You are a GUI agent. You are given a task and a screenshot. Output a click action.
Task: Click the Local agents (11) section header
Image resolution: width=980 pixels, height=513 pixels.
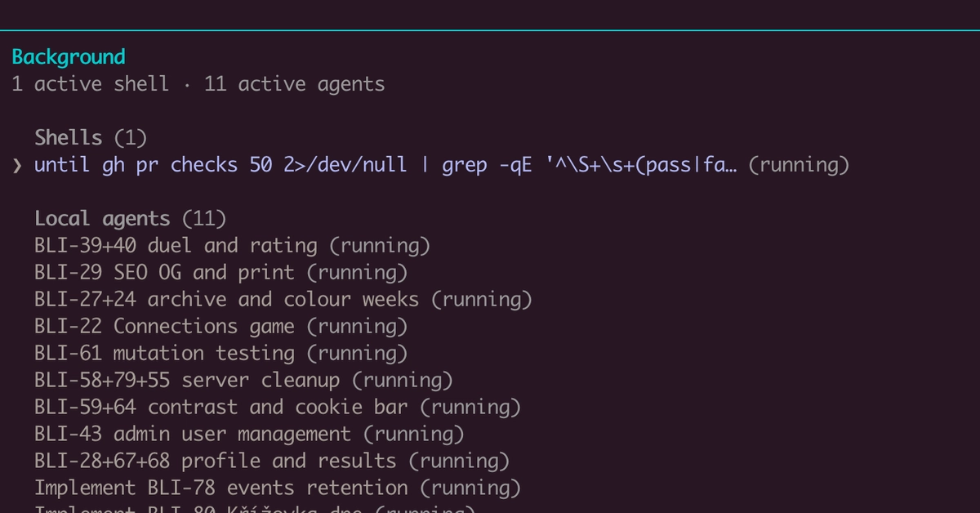pyautogui.click(x=131, y=218)
